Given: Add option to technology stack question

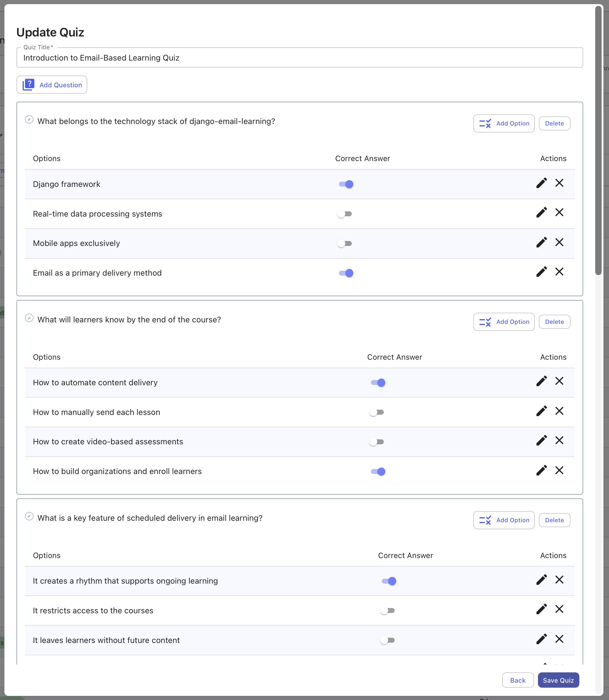Looking at the screenshot, I should 504,123.
